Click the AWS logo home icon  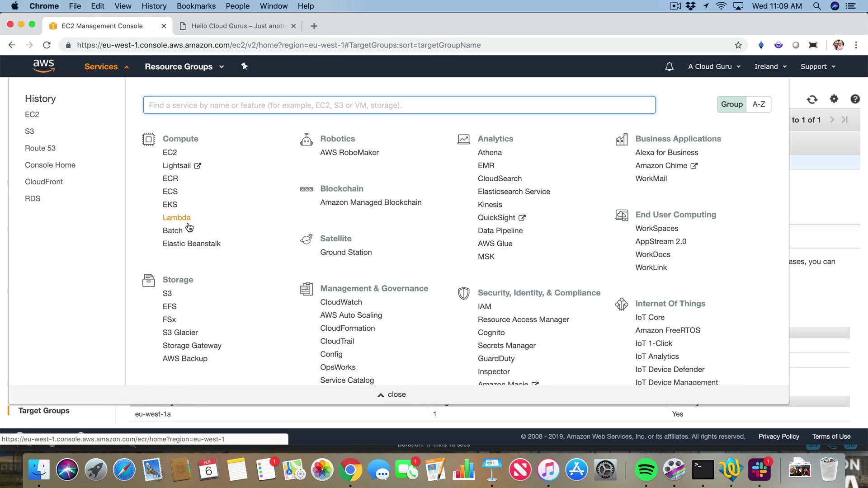(x=43, y=66)
